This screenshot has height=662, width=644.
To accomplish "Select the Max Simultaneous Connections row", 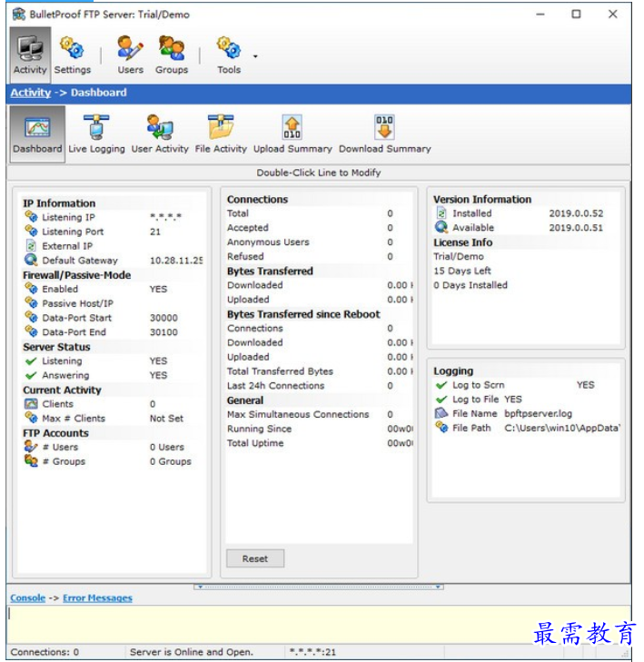I will click(x=319, y=414).
